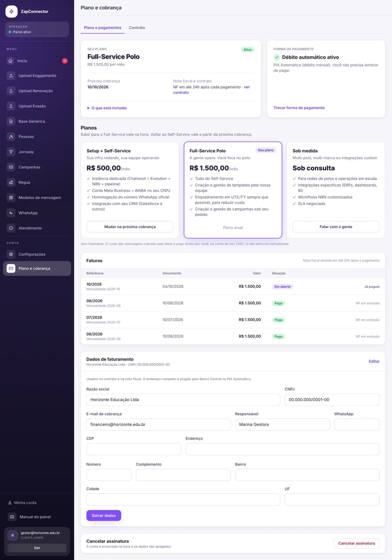Select the Plano e pagamentos tab
This screenshot has height=560, width=392.
[102, 28]
